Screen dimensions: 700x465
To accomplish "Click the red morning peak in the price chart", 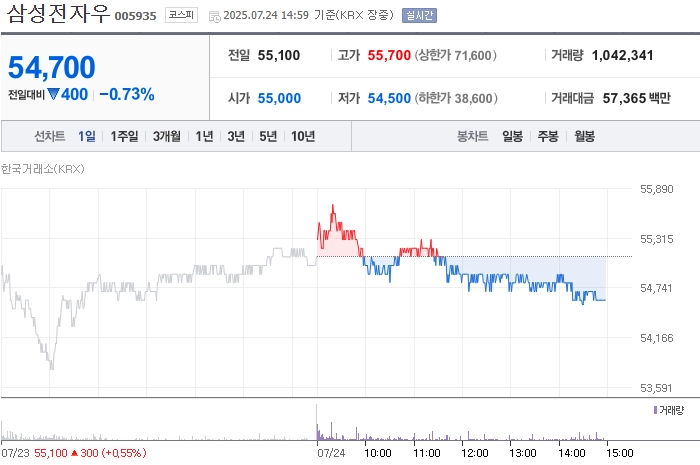I will pos(333,206).
